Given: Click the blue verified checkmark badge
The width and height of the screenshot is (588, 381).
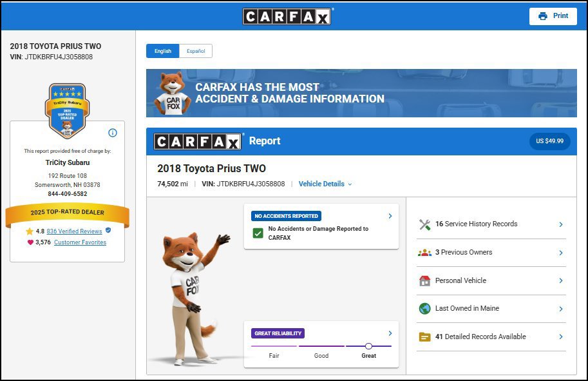Looking at the screenshot, I should (x=108, y=230).
